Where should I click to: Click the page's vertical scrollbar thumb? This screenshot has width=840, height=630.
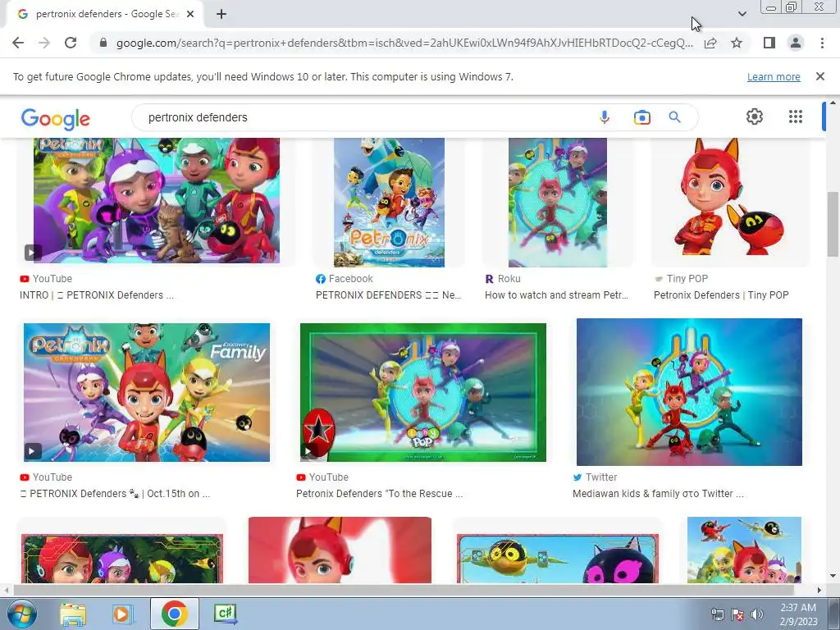[833, 225]
